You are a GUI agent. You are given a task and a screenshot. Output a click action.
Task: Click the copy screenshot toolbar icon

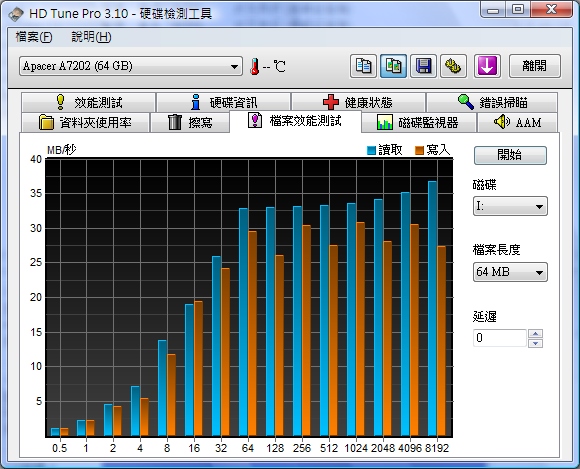[x=393, y=66]
